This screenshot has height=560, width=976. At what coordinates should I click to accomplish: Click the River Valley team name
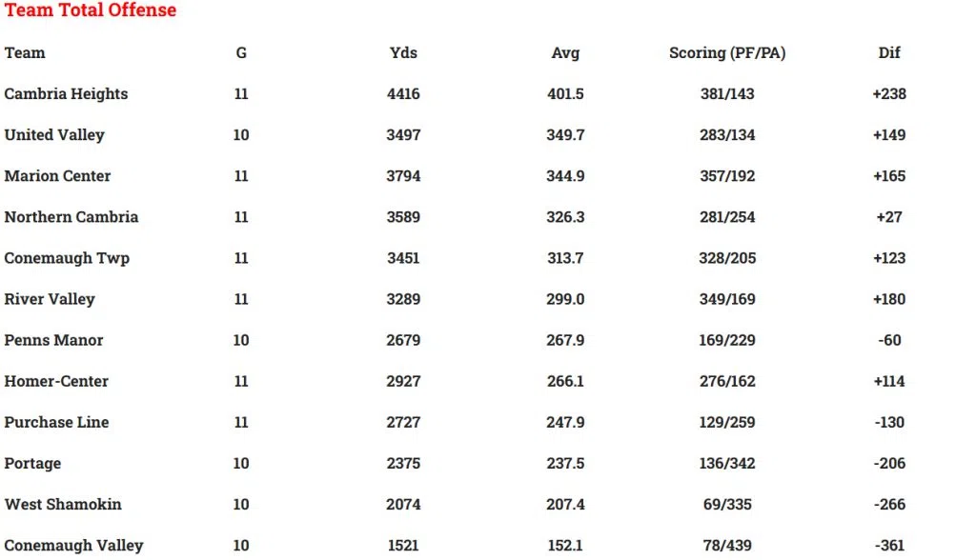50,299
